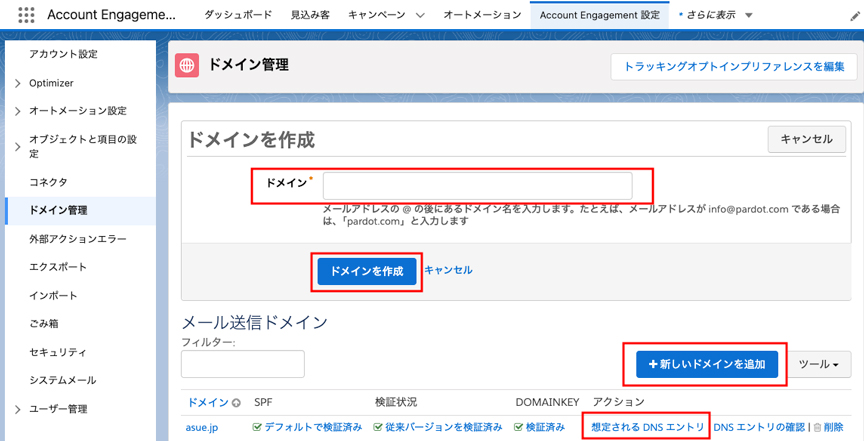Click the メール送信ドメイン section heading

click(255, 322)
